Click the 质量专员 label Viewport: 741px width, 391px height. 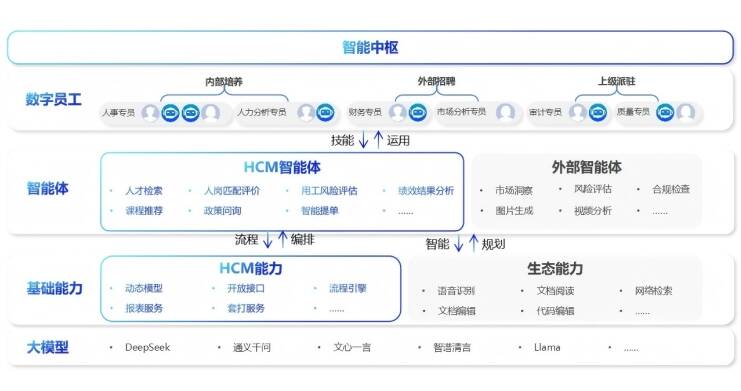633,112
